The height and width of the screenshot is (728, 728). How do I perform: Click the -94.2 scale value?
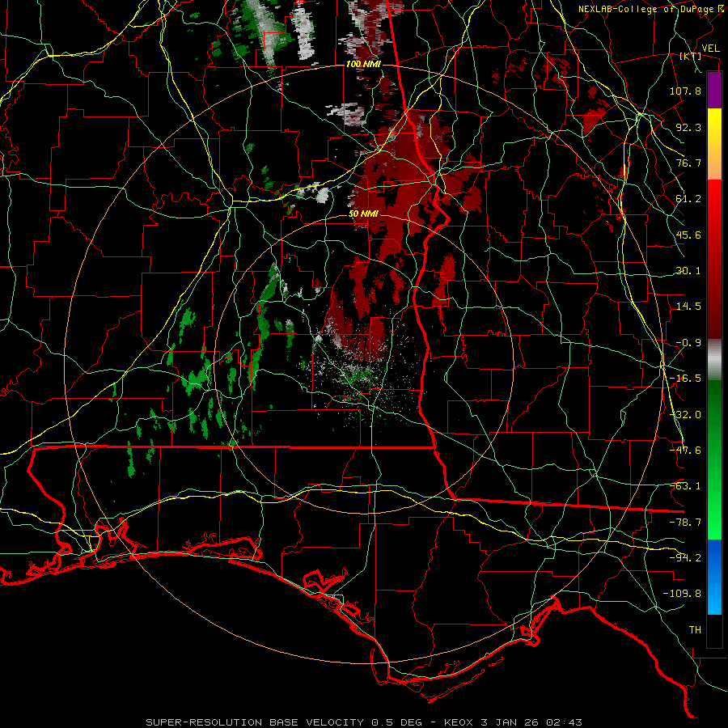[x=685, y=558]
